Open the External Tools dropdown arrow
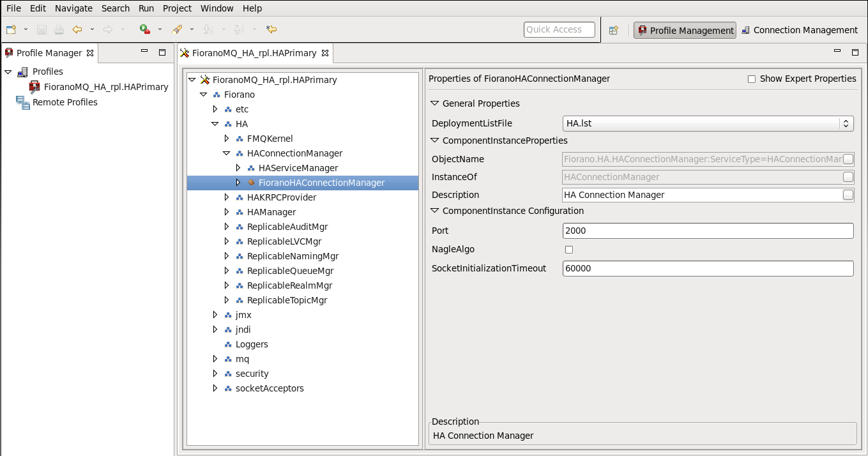The image size is (868, 456). 192,29
